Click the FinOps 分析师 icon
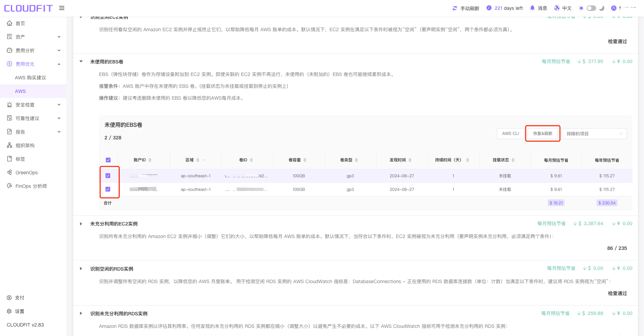The width and height of the screenshot is (644, 336). pos(9,186)
